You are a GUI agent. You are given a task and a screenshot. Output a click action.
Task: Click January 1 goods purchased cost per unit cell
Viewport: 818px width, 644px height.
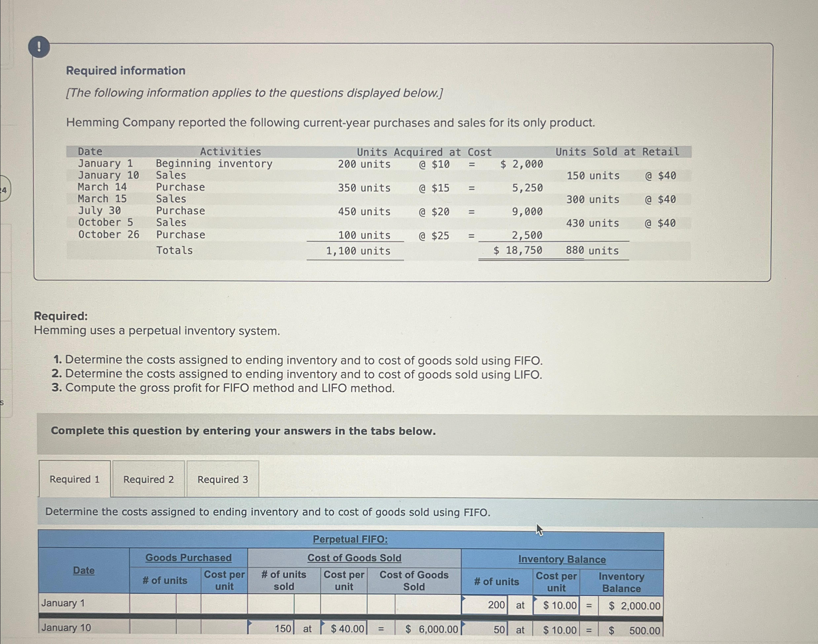(224, 604)
